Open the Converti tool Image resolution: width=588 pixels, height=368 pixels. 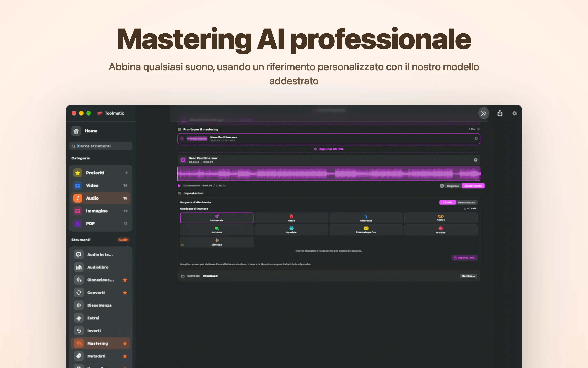click(101, 293)
